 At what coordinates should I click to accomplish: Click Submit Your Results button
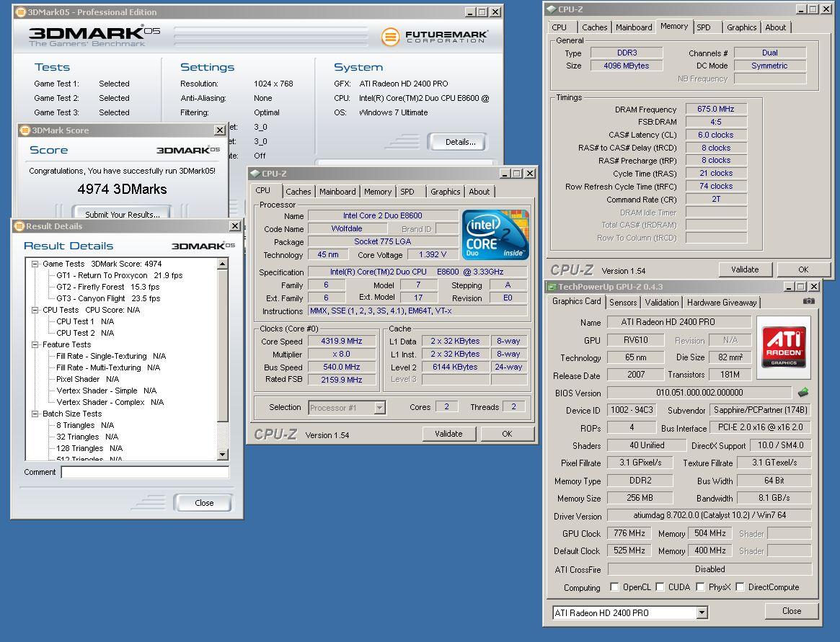coord(122,214)
